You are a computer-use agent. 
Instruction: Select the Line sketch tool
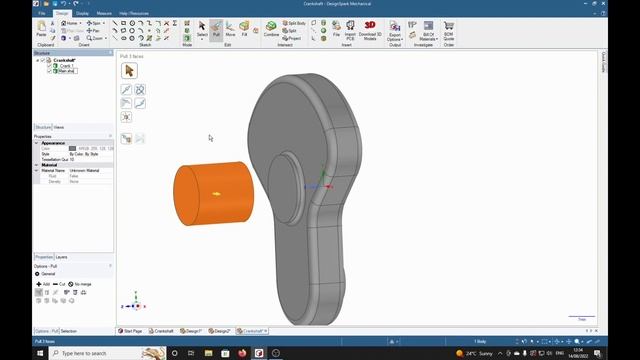[x=115, y=23]
